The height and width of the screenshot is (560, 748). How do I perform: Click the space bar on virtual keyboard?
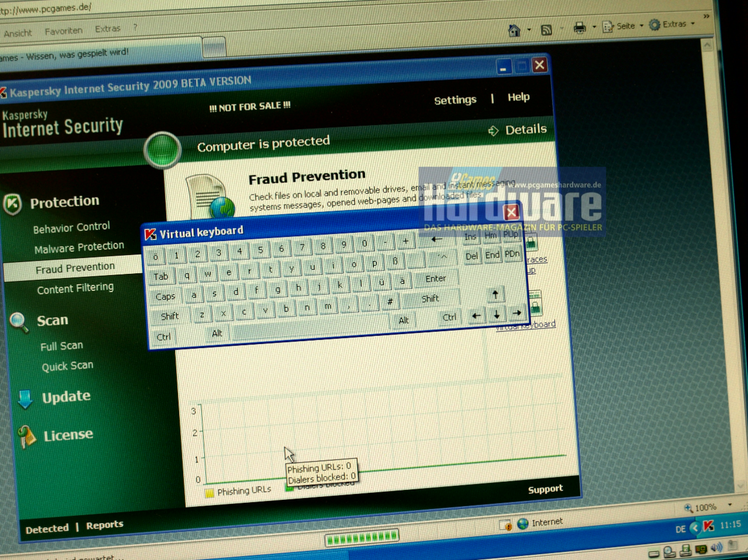[310, 329]
